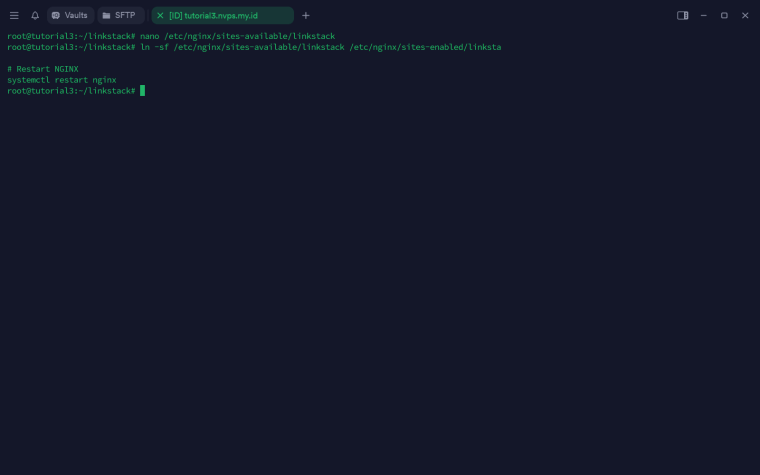The image size is (760, 475).
Task: Switch to the Vaults tab
Action: (x=70, y=16)
